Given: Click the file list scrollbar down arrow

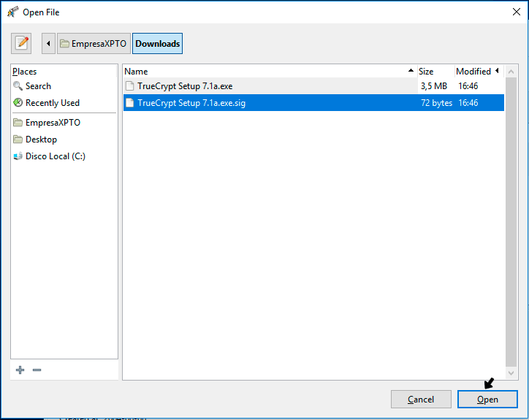Looking at the screenshot, I should [x=511, y=373].
